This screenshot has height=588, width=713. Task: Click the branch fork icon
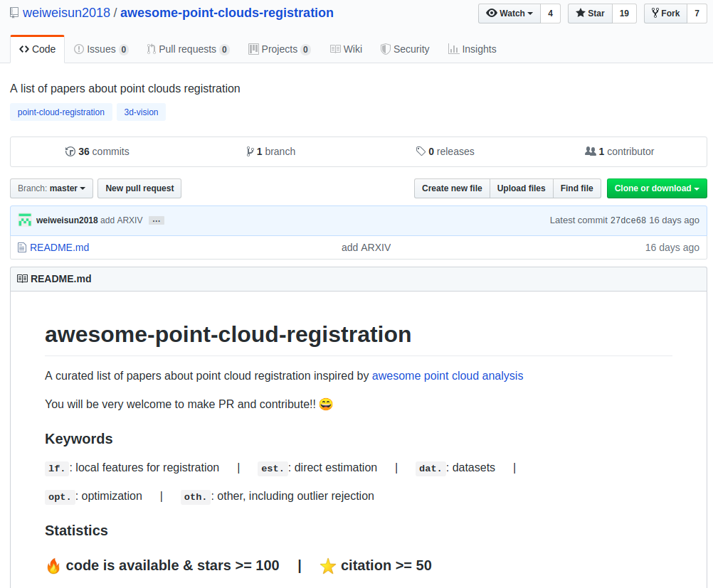coord(250,151)
